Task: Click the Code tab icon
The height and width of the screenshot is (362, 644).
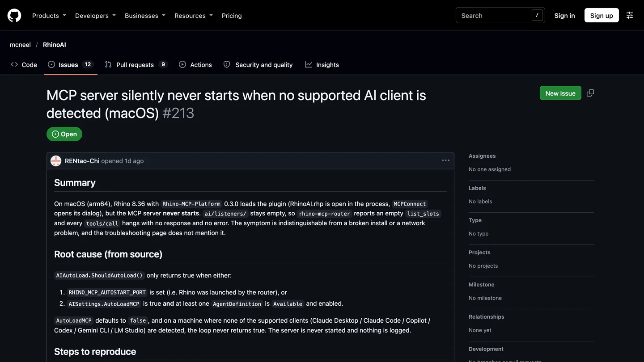Action: click(x=14, y=64)
